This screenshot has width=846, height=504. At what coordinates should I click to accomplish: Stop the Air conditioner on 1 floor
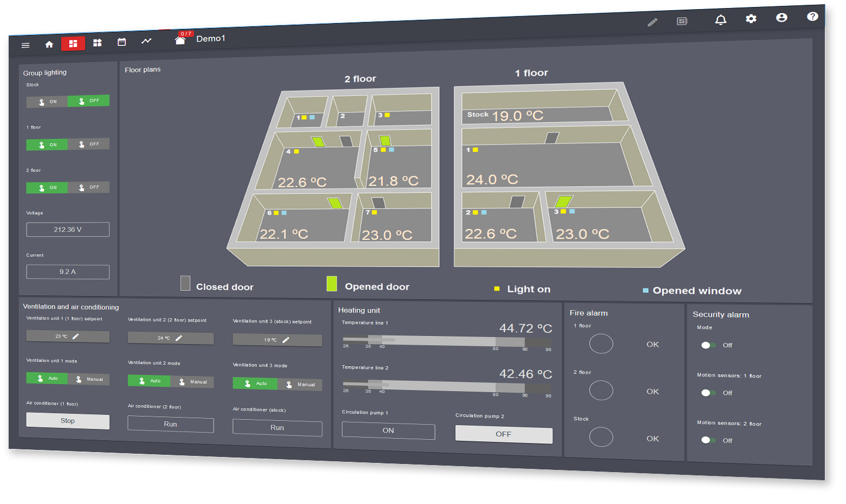point(68,421)
